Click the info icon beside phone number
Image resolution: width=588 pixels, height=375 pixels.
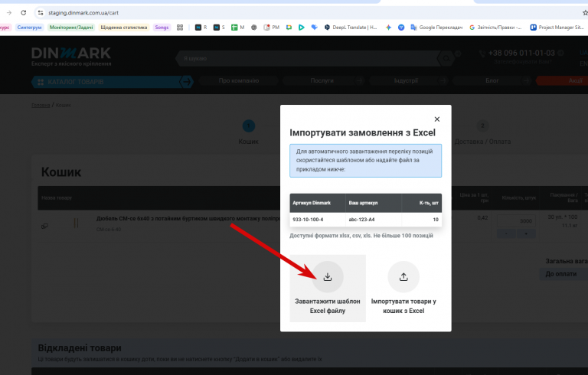(x=560, y=53)
